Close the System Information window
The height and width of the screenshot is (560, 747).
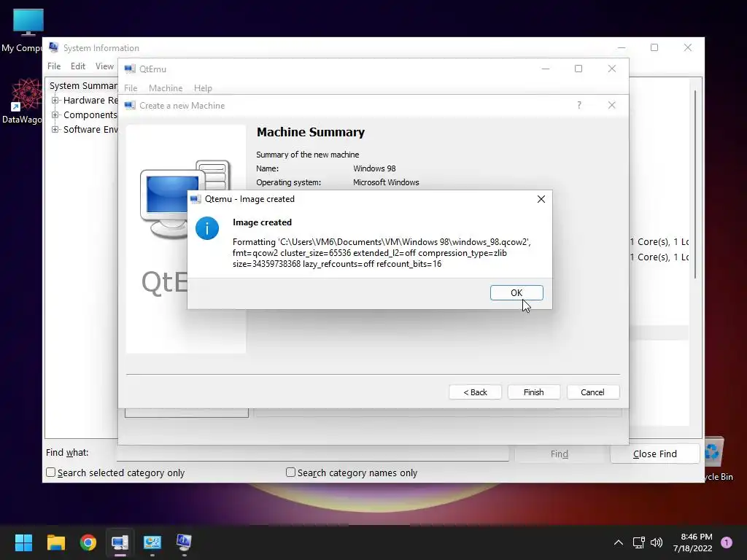(x=687, y=47)
